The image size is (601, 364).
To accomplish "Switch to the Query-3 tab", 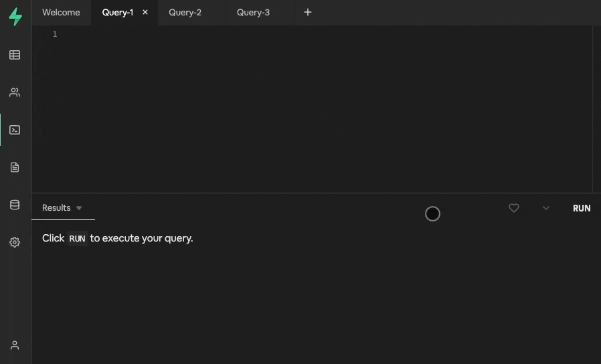I will click(253, 12).
